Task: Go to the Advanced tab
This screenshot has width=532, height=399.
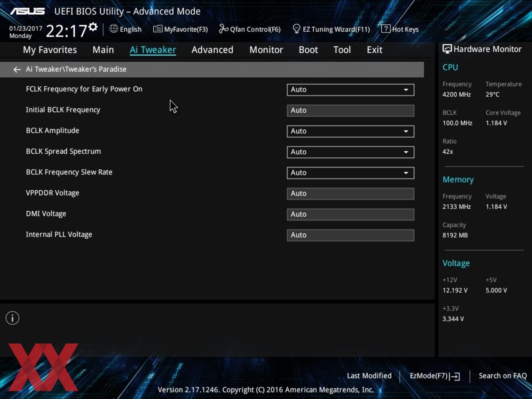Action: (212, 50)
